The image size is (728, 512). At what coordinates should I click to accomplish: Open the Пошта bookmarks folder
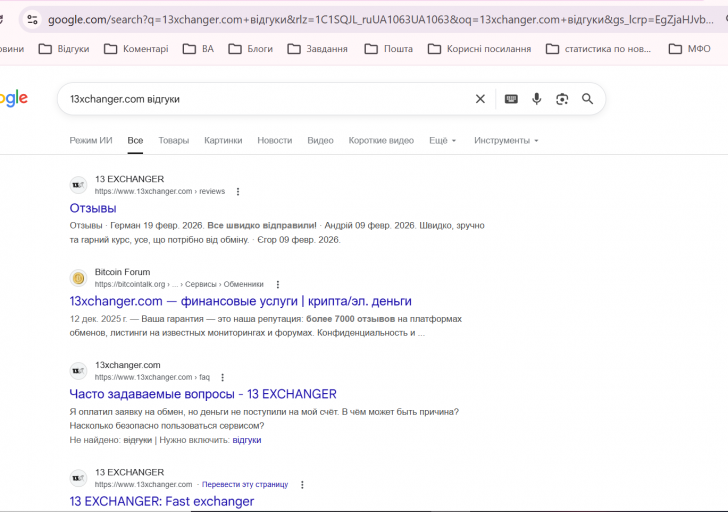pos(389,49)
